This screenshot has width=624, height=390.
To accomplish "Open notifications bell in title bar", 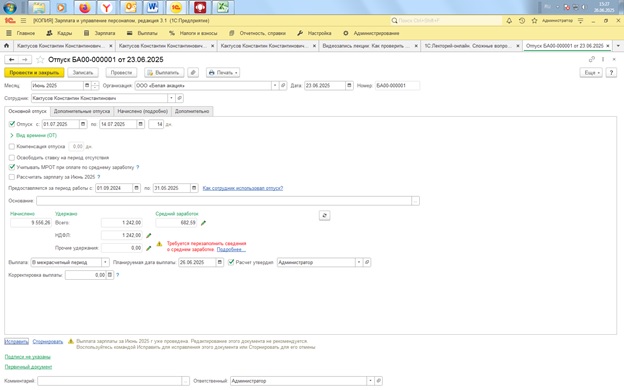I will (x=509, y=21).
